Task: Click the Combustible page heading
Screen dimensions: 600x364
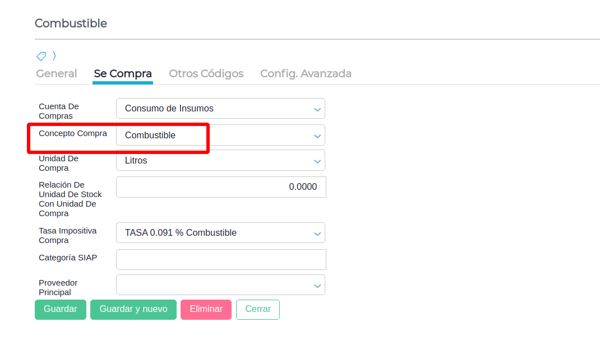Action: pos(71,24)
